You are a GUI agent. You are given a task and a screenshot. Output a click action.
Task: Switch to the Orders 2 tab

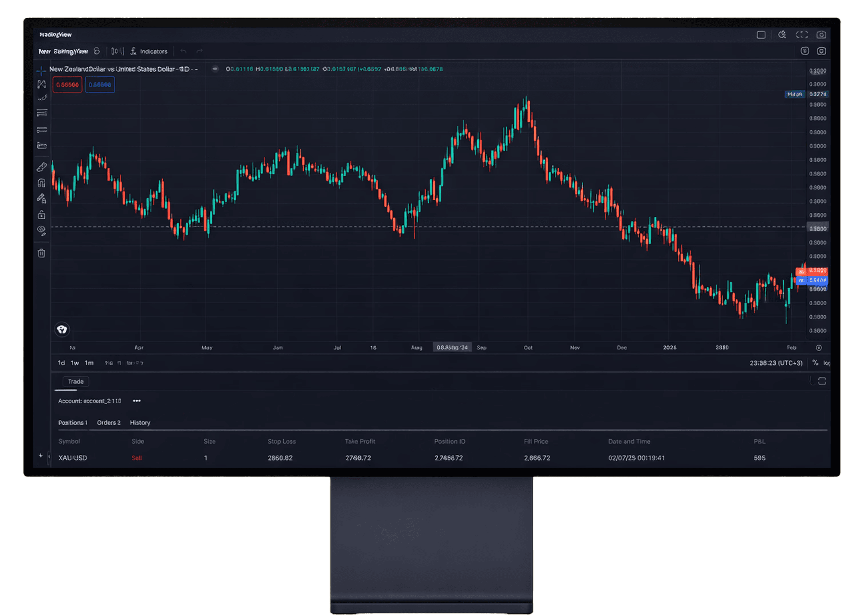point(108,422)
